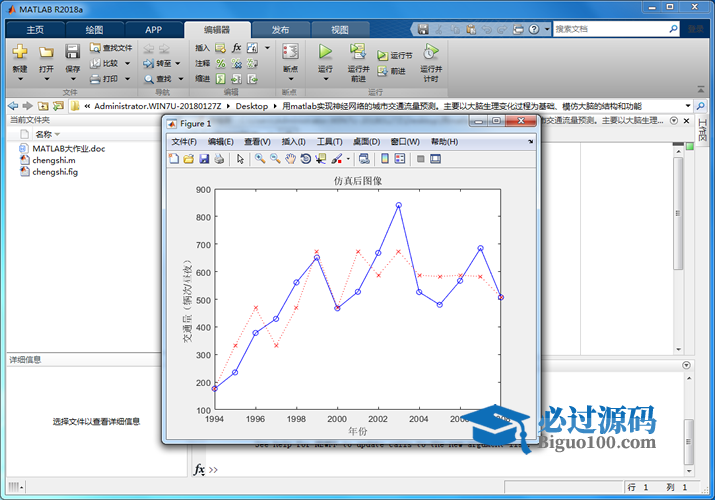This screenshot has height=500, width=715.
Task: Click the Link Plot icon in the Figure 1 toolbar
Action: coord(364,159)
